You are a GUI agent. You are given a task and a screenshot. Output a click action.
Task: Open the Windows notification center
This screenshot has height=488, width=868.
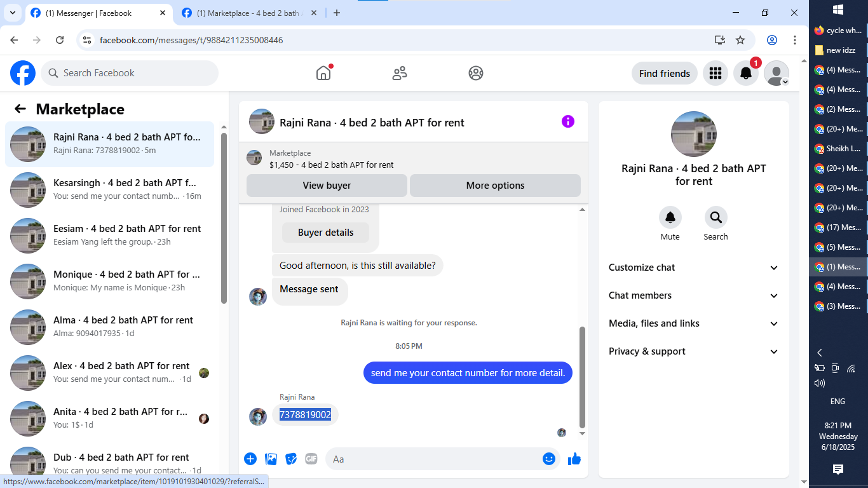click(838, 470)
